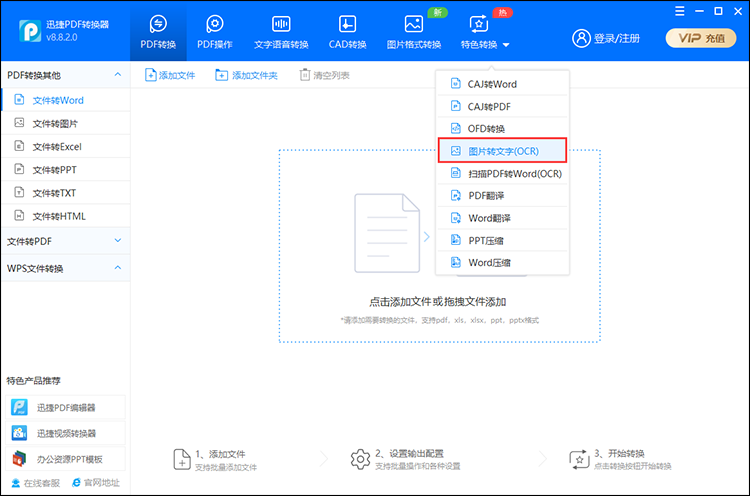
Task: Select 文件转PPT in the sidebar
Action: pos(65,170)
